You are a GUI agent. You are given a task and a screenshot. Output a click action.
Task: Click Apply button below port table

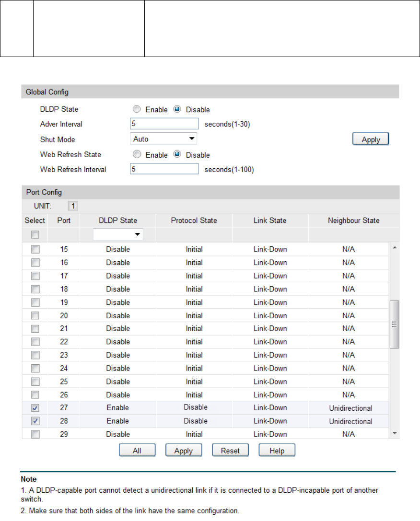pyautogui.click(x=184, y=451)
